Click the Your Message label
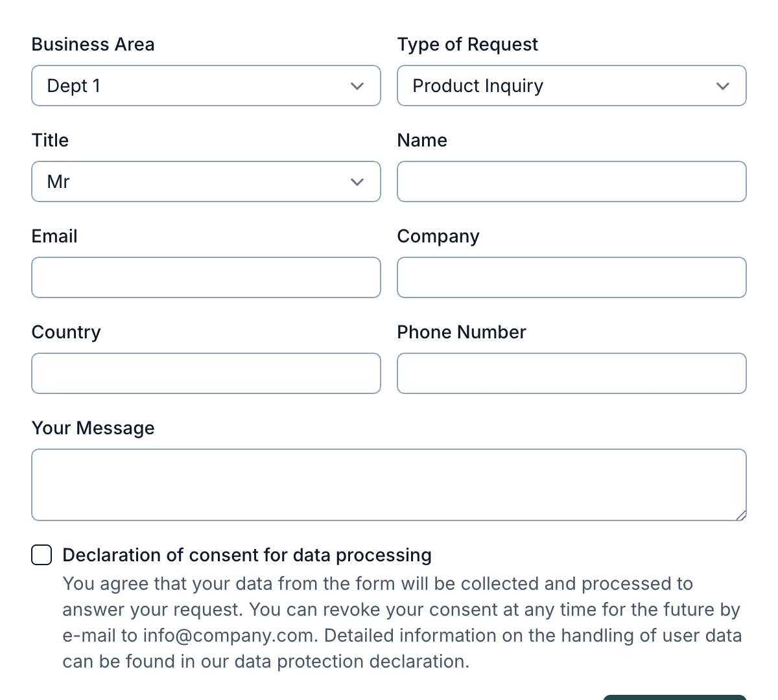Screen dimensions: 778x700 coord(93,428)
